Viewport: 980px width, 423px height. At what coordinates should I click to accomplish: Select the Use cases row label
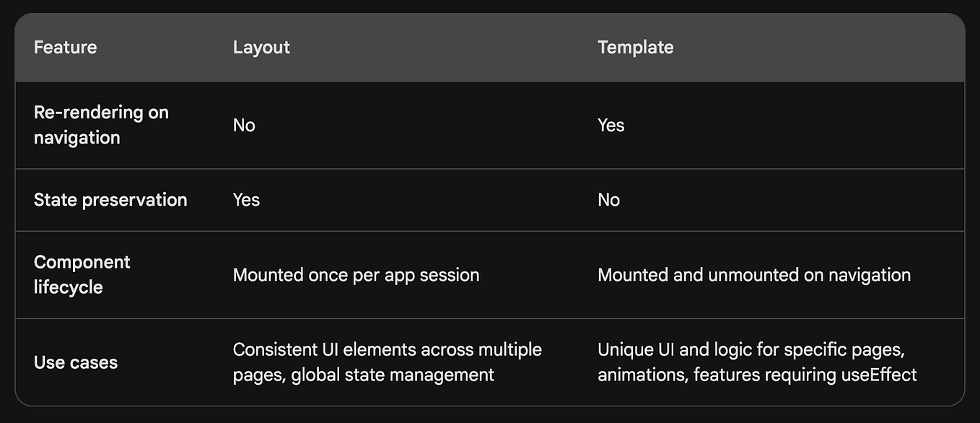tap(75, 362)
